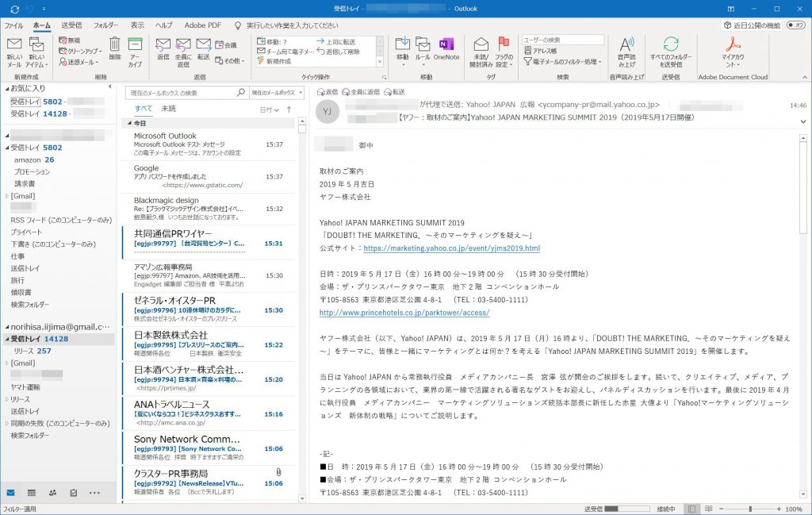The height and width of the screenshot is (515, 812).
Task: Open the 日本製鉄株式会社 message
Action: tap(209, 344)
